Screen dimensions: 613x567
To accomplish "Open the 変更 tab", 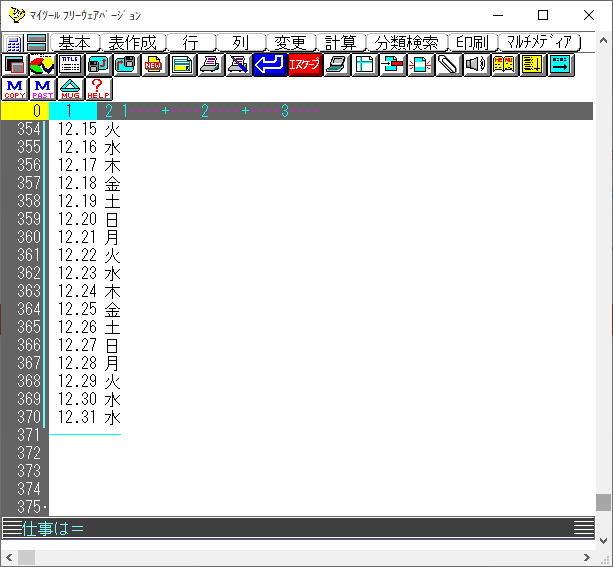I will pos(290,43).
